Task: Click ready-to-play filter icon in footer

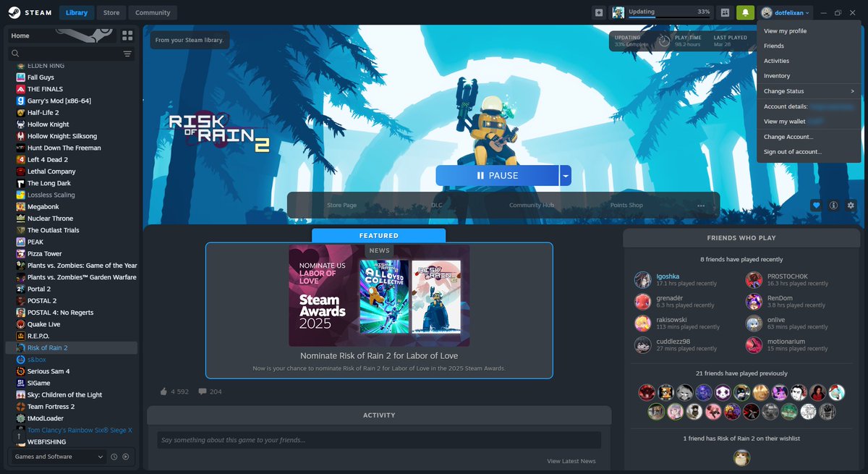Action: [126, 457]
